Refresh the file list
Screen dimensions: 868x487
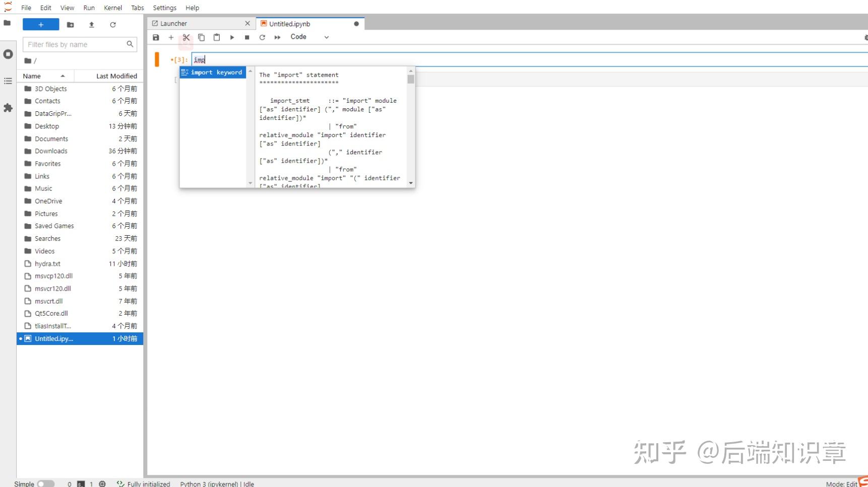(113, 25)
